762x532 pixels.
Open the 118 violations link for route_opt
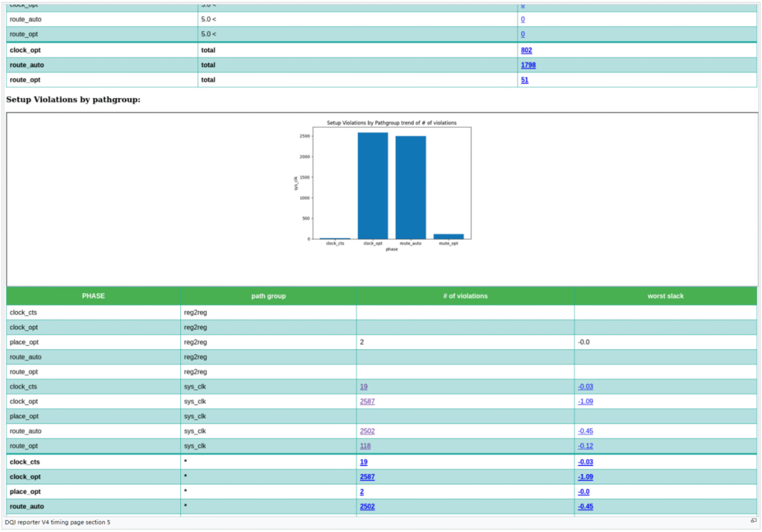365,446
